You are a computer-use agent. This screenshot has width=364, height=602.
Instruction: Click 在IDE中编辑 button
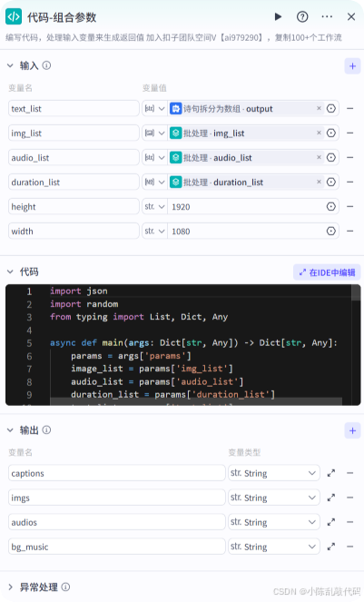pyautogui.click(x=327, y=272)
